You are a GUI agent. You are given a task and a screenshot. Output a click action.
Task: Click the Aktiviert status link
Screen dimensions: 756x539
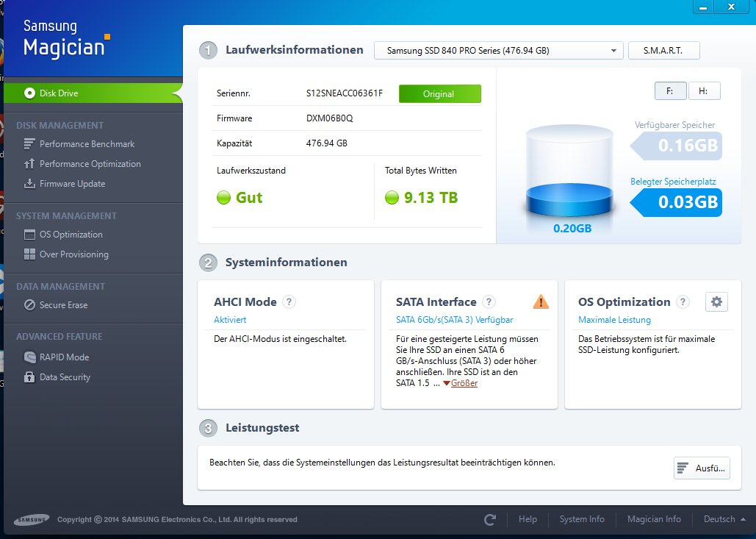[230, 319]
